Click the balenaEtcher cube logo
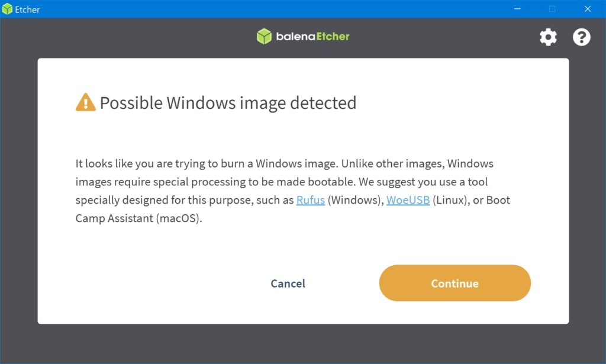The width and height of the screenshot is (606, 364). 264,36
